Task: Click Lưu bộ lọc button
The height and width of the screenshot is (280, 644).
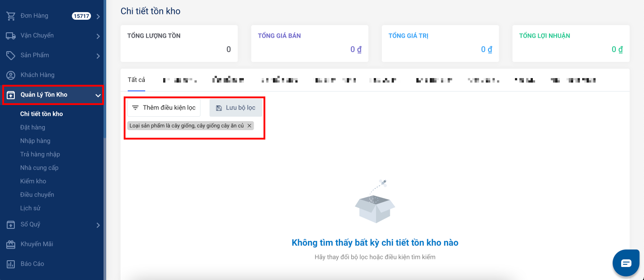Action: tap(236, 108)
